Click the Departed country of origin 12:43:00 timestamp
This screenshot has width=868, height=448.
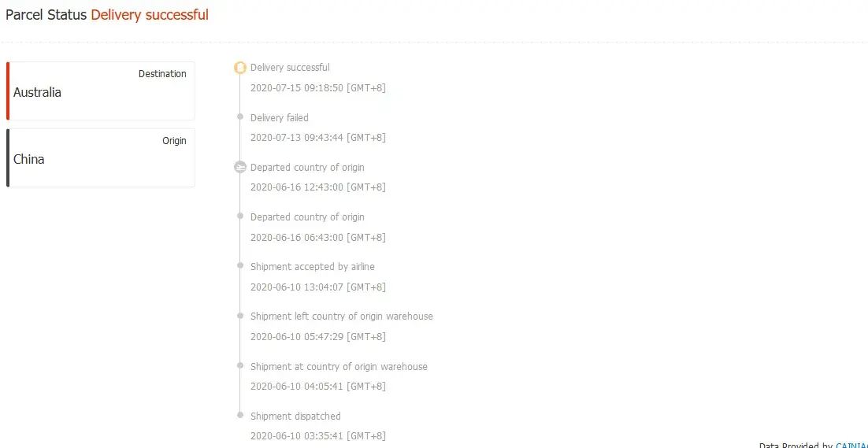[x=317, y=187]
